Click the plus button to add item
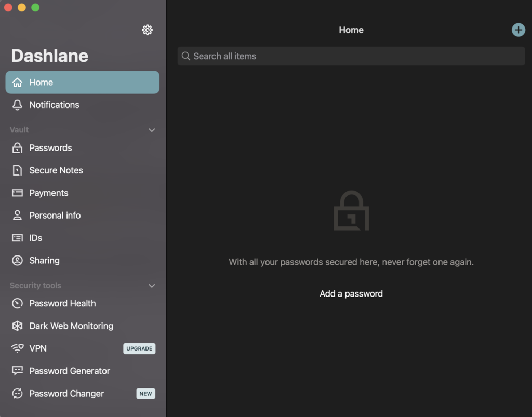 518,30
